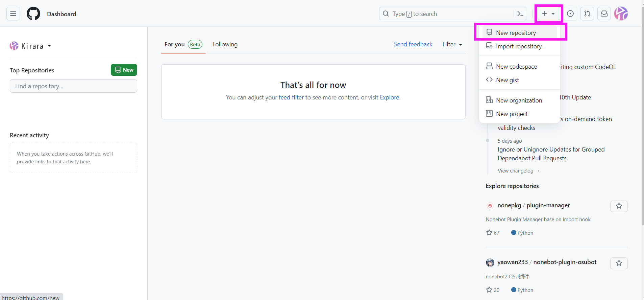The image size is (644, 300).
Task: Open the nonepkg / plugin-manager repository link
Action: pos(534,205)
